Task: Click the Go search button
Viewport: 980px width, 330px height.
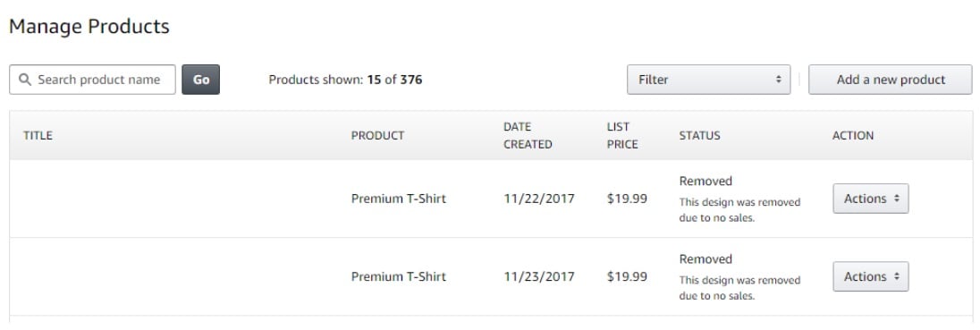Action: pos(200,80)
